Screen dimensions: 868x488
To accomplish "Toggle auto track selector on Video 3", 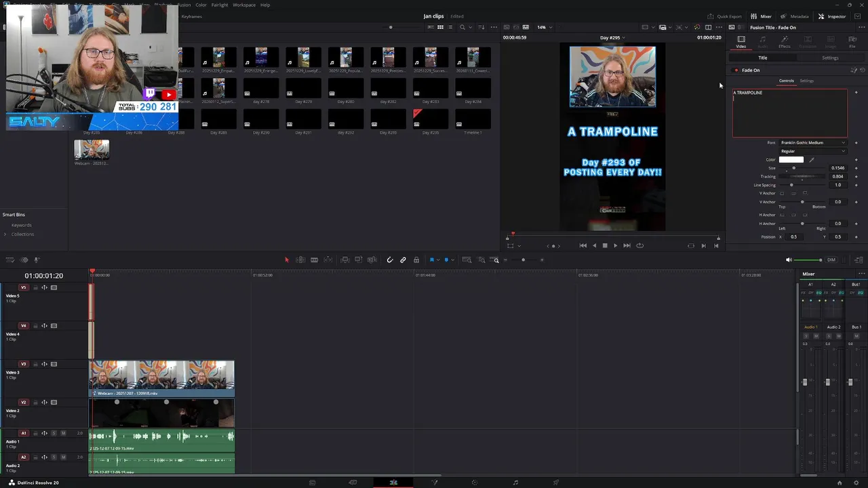I will point(45,364).
